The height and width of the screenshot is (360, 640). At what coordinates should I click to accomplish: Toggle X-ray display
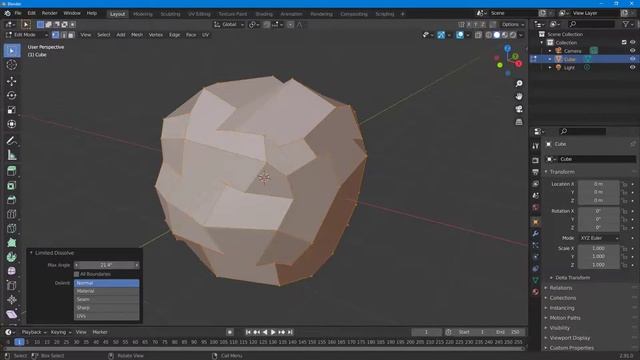(478, 35)
